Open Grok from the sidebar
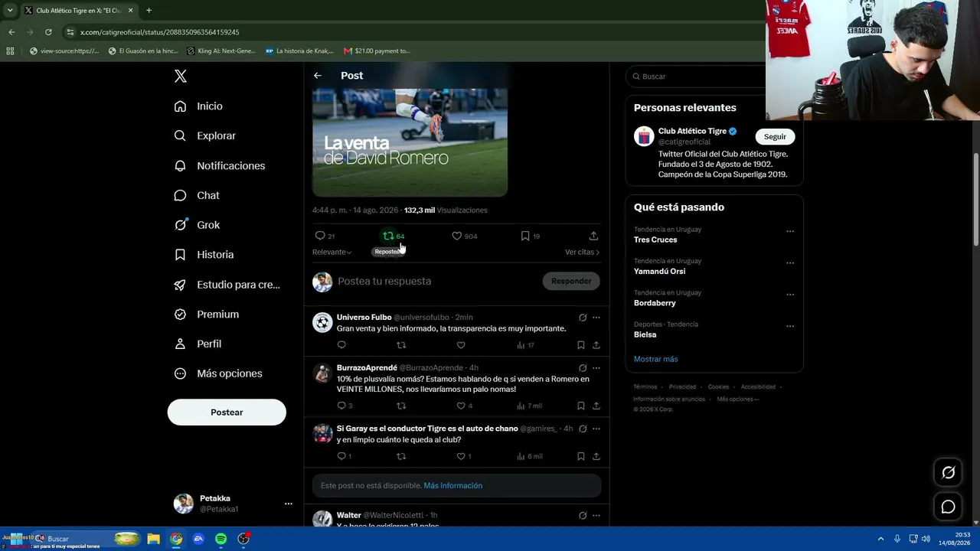Image resolution: width=980 pixels, height=551 pixels. pyautogui.click(x=197, y=225)
